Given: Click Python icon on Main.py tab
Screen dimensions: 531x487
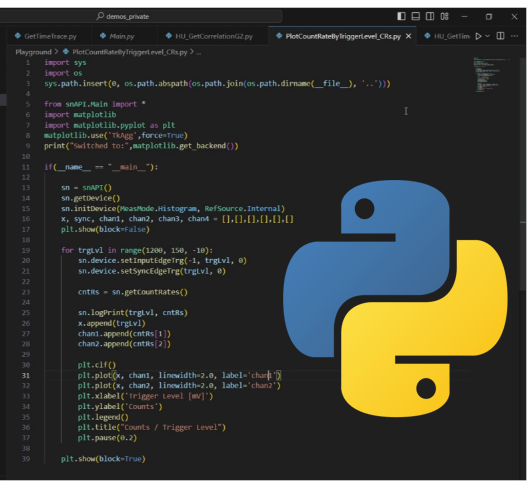Looking at the screenshot, I should click(103, 36).
